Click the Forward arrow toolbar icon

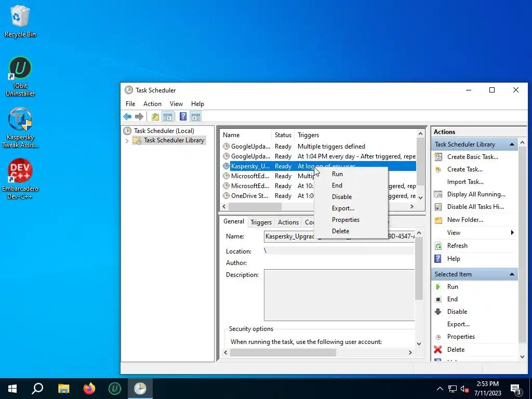pyautogui.click(x=139, y=117)
